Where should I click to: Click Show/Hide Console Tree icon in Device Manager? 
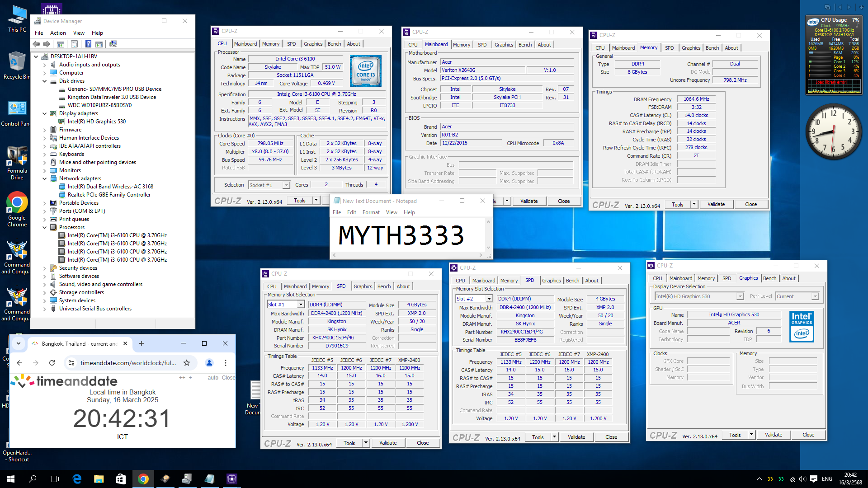click(x=60, y=44)
